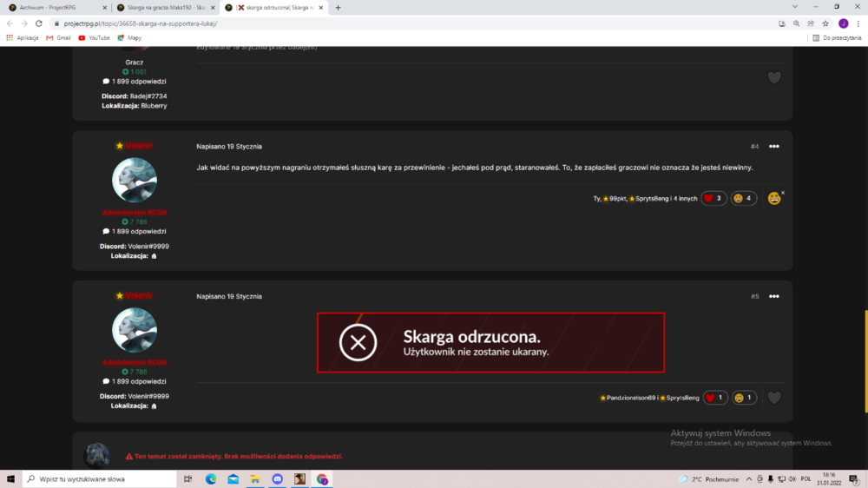The height and width of the screenshot is (488, 868).
Task: Click Volenir's avatar on post #5
Action: click(135, 330)
